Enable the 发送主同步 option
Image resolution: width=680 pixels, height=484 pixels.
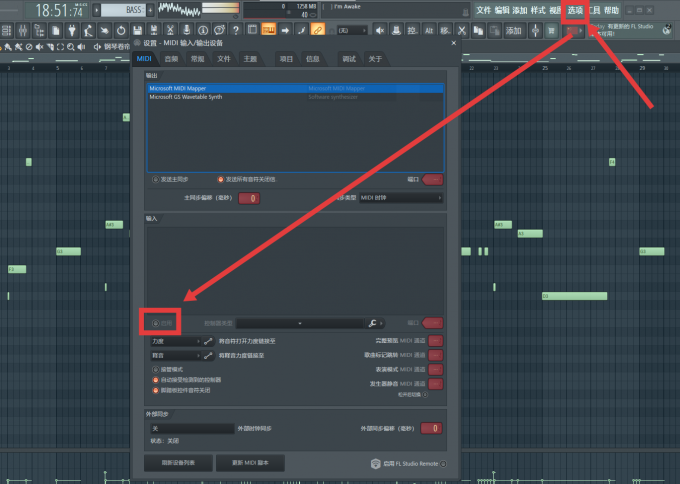155,180
